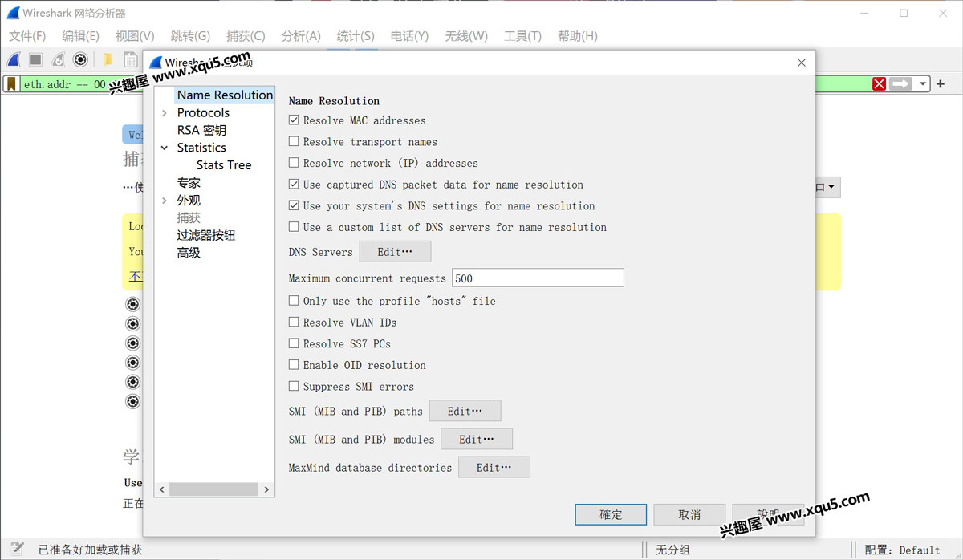Open the 无线(W) menu
The width and height of the screenshot is (963, 560).
(x=466, y=36)
